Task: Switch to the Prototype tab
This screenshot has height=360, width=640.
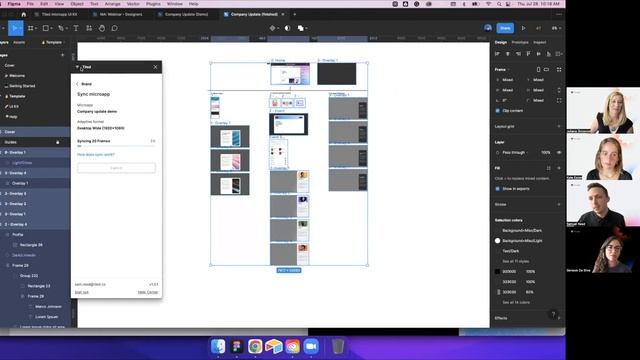Action: (x=520, y=42)
